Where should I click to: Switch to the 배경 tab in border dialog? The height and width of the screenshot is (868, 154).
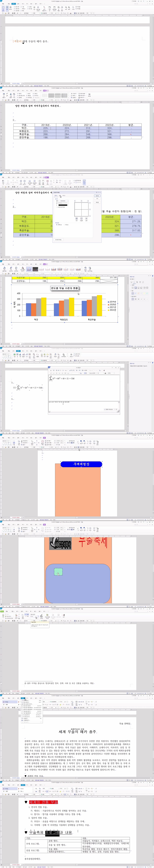coord(60,195)
